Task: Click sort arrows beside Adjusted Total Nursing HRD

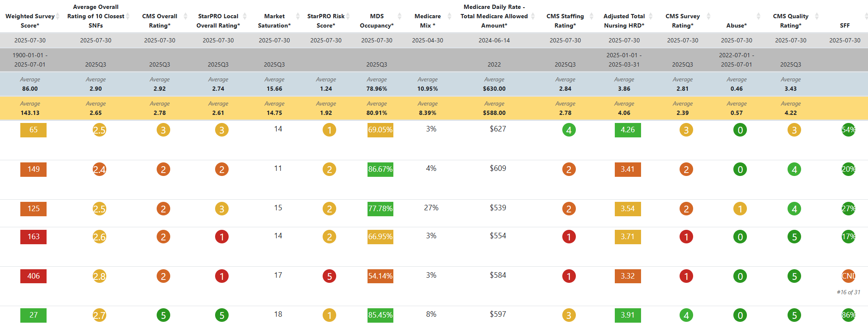Action: pyautogui.click(x=651, y=16)
